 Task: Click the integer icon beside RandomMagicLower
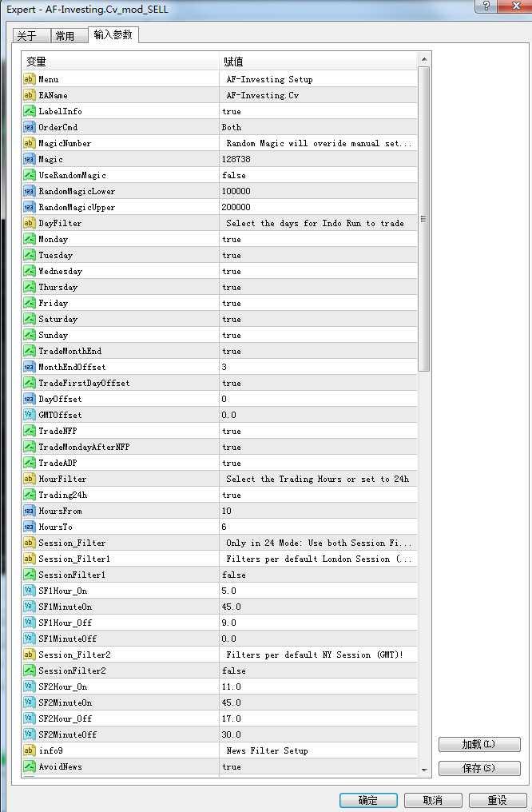(29, 191)
